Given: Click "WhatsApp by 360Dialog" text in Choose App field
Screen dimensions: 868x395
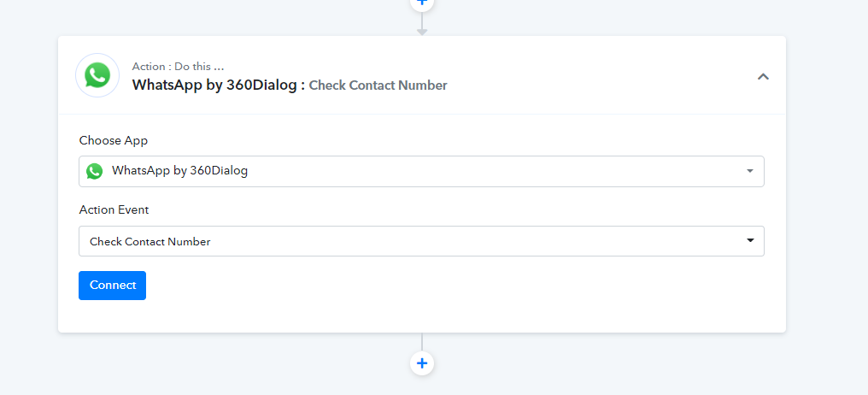Looking at the screenshot, I should tap(179, 171).
